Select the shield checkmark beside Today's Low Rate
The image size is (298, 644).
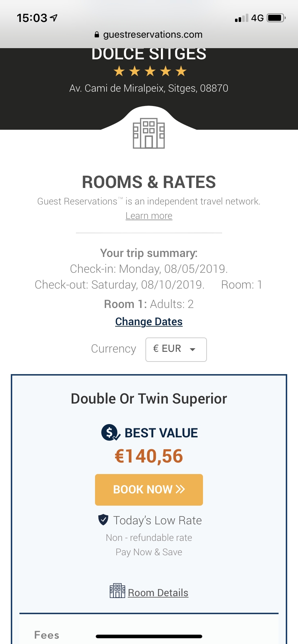[103, 520]
